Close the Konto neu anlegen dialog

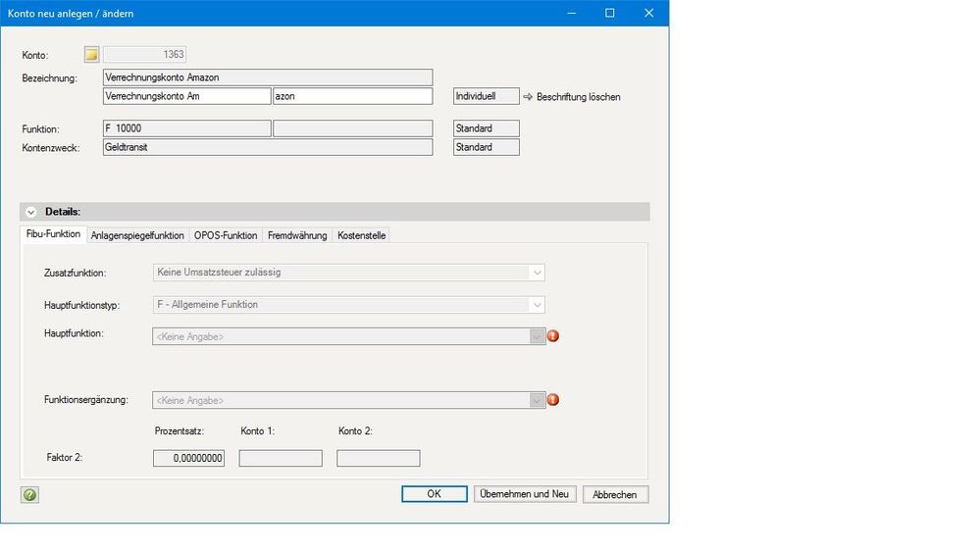tap(648, 13)
